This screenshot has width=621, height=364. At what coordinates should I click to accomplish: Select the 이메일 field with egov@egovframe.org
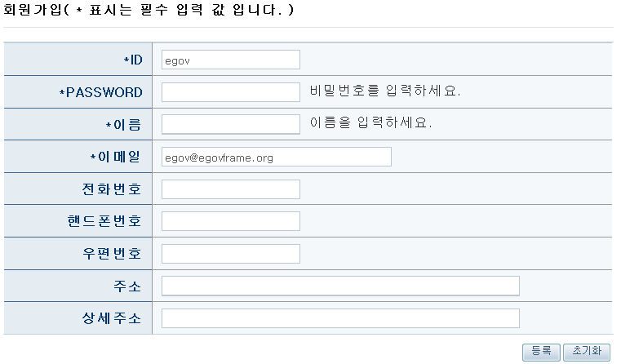click(x=277, y=157)
